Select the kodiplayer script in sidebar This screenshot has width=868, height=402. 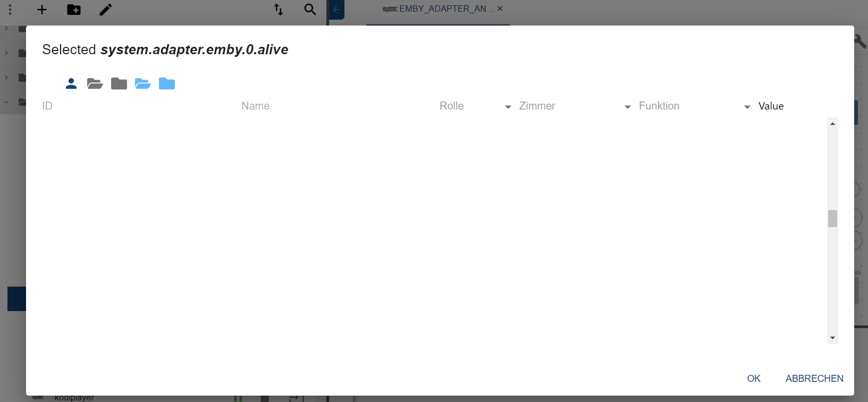[74, 398]
